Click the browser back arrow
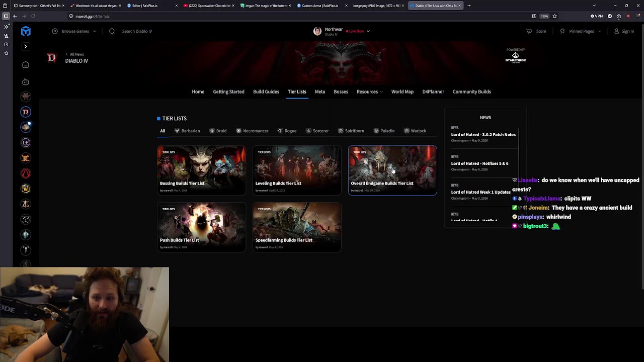The width and height of the screenshot is (644, 362). (15, 16)
